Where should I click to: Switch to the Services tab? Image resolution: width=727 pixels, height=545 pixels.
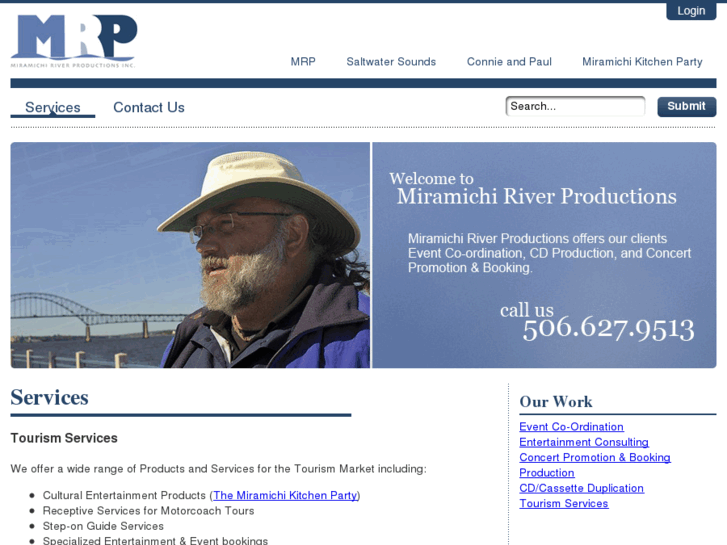click(x=53, y=108)
